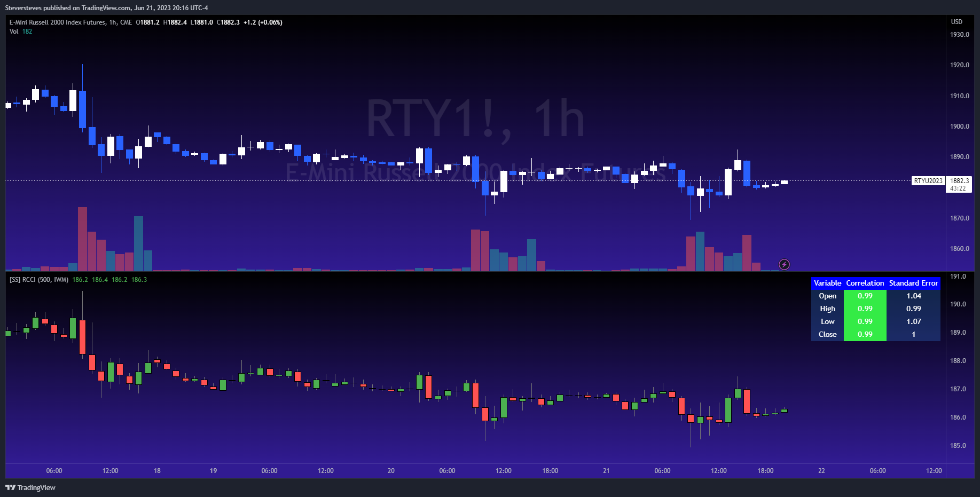The height and width of the screenshot is (497, 980).
Task: Click the 188.0 lower axis label
Action: coord(958,361)
